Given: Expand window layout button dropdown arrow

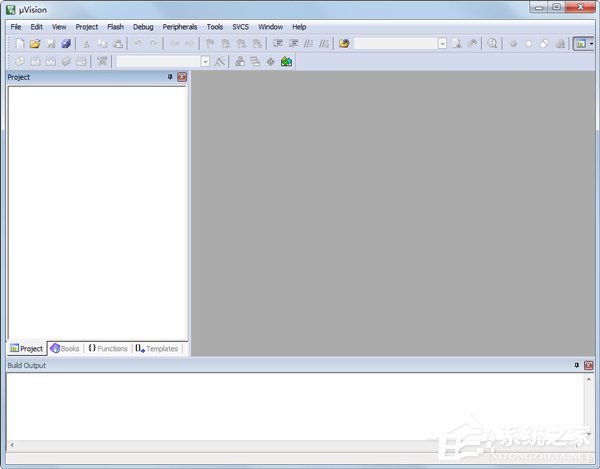Looking at the screenshot, I should click(x=591, y=44).
